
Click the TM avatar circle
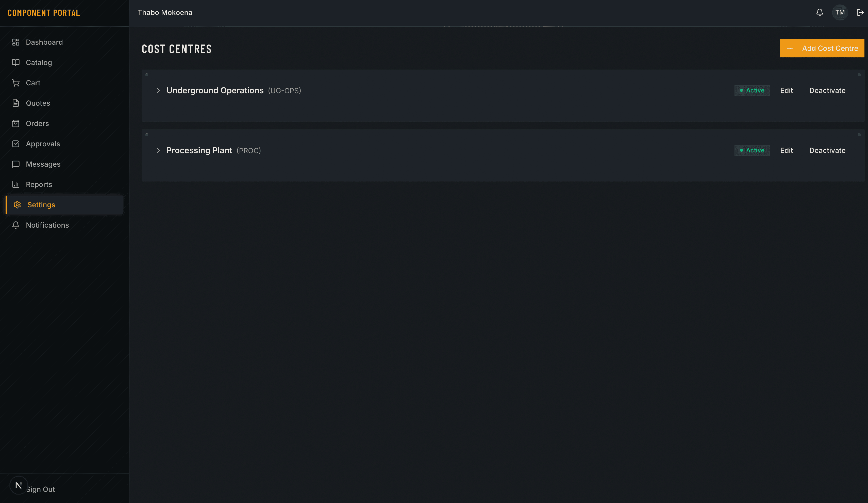(x=840, y=12)
